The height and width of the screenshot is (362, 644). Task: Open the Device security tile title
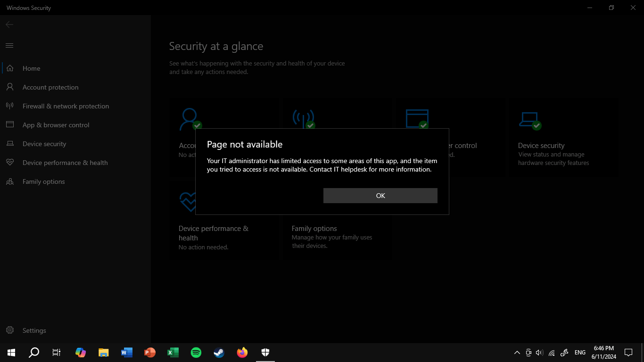tap(541, 146)
